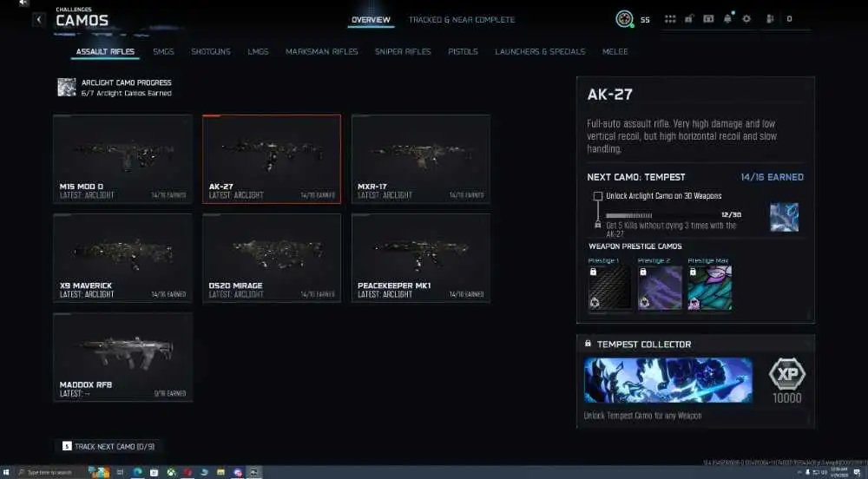
Task: Open the grid menu icon in top bar
Action: pos(670,19)
